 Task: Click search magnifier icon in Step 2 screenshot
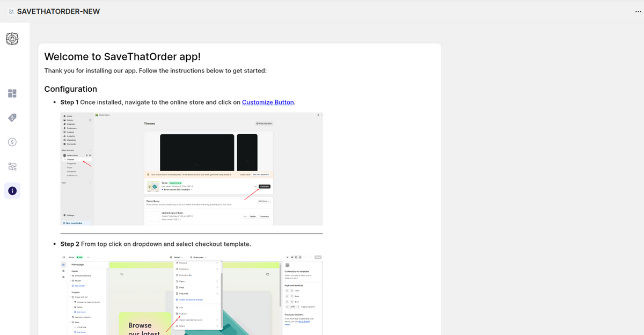tap(122, 274)
